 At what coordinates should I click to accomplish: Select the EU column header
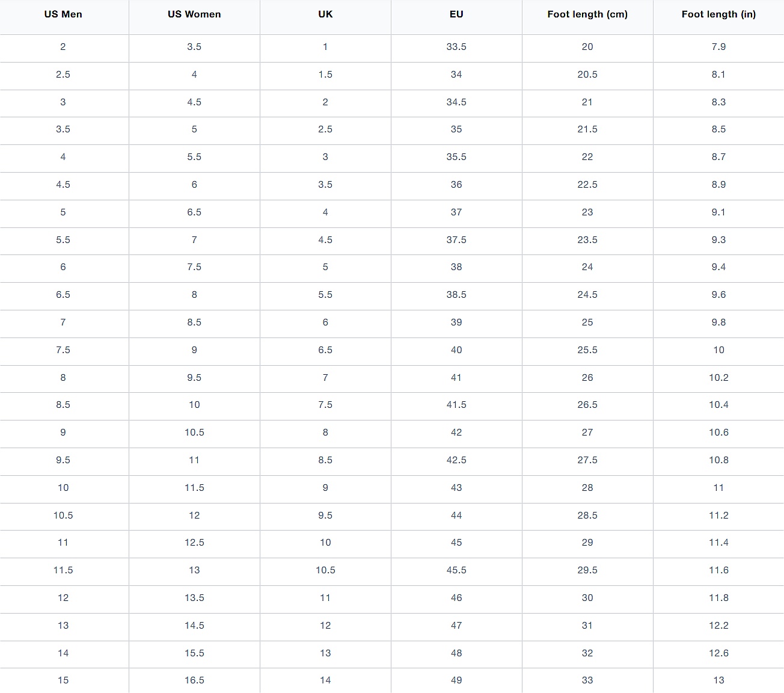point(456,14)
